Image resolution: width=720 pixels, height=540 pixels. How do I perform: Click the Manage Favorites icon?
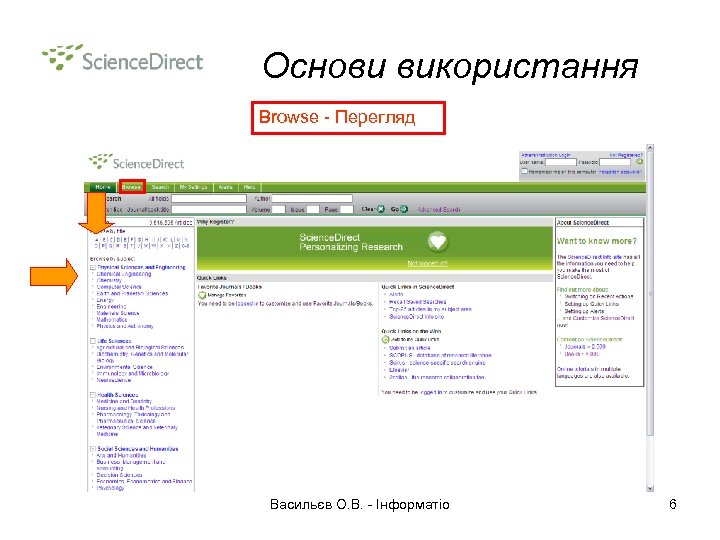[202, 295]
